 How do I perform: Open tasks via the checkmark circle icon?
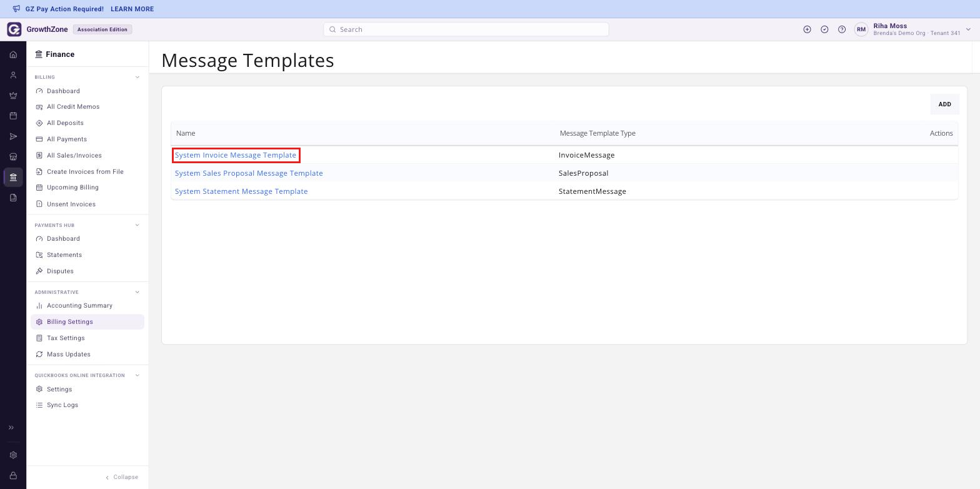(x=824, y=29)
